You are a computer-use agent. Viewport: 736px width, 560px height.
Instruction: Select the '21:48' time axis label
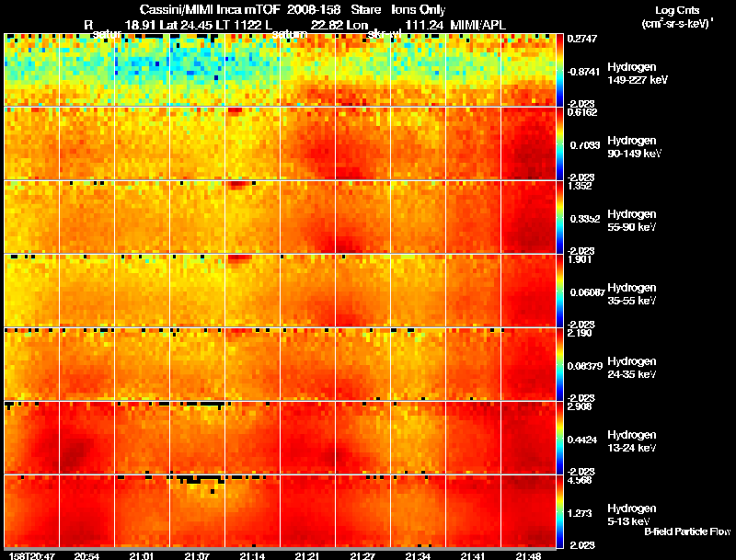528,556
